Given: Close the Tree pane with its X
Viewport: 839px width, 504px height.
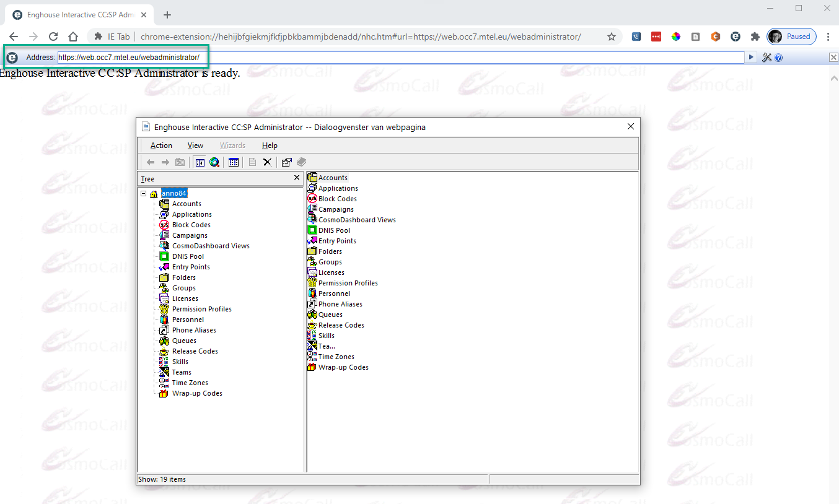Looking at the screenshot, I should (x=296, y=178).
